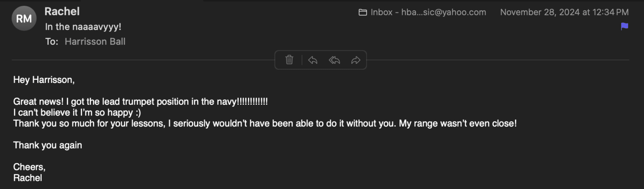Click recipient Harrisson Ball
644x189 pixels.
tap(95, 41)
